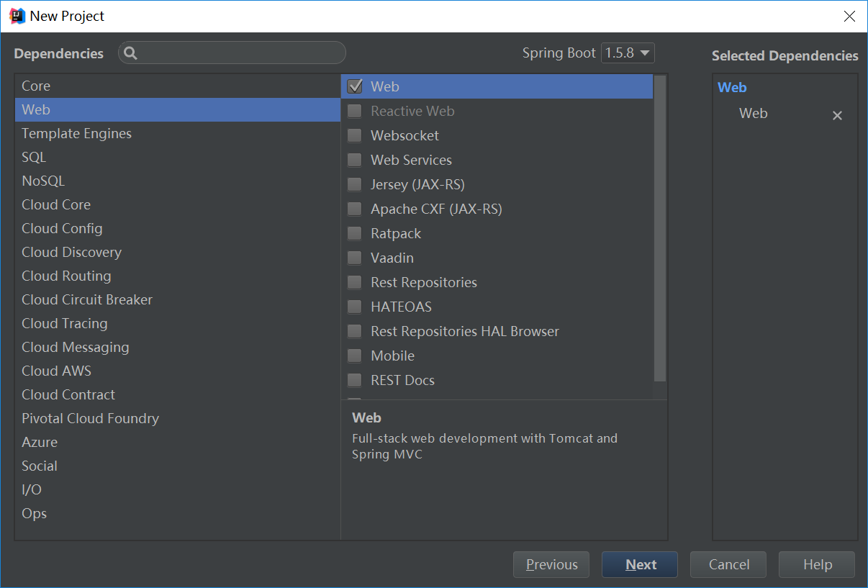Open the Spring Boot version dropdown
Screen dimensions: 868x588
(628, 53)
